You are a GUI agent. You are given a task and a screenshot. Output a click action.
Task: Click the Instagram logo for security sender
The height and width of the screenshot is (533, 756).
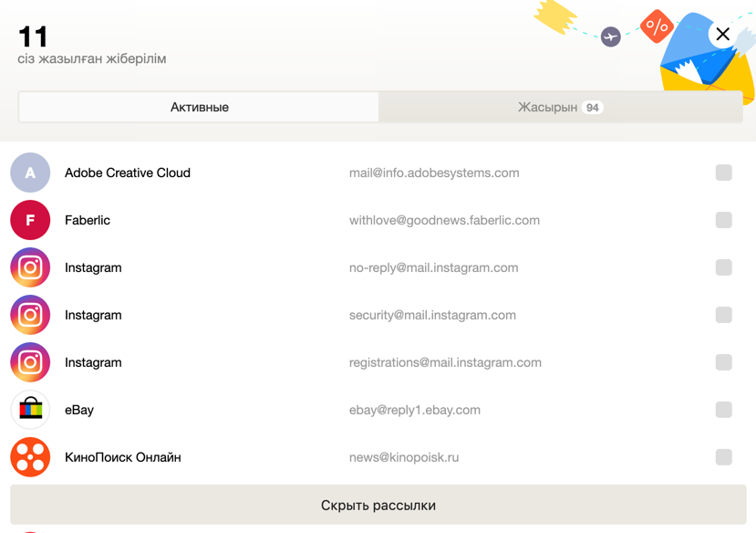point(30,315)
